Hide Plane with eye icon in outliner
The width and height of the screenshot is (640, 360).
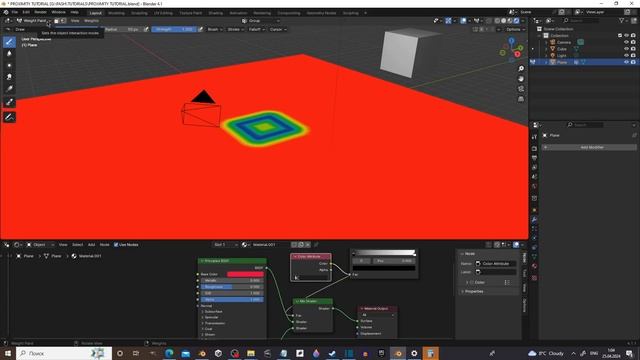click(x=627, y=62)
